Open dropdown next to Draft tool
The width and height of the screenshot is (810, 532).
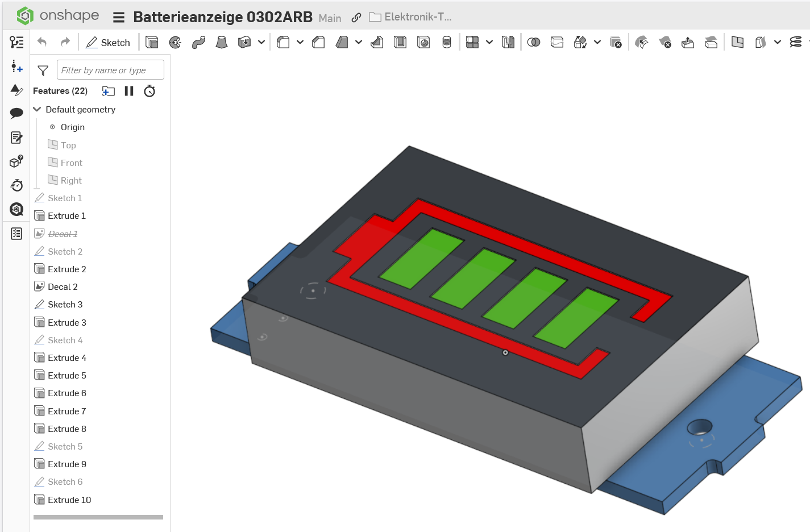coord(359,42)
